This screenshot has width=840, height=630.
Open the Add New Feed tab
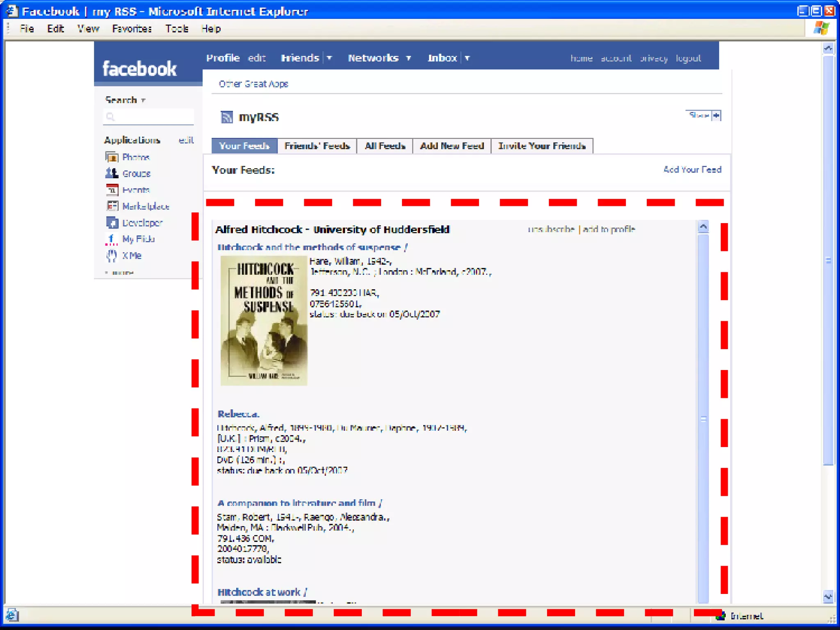tap(452, 146)
